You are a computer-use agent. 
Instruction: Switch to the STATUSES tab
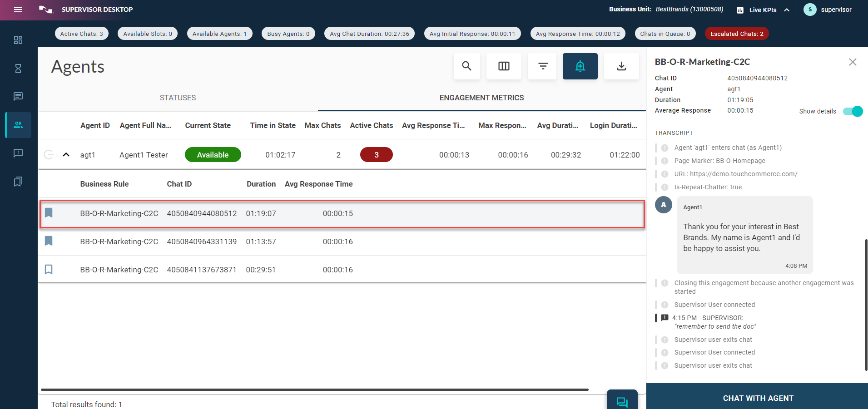(178, 98)
